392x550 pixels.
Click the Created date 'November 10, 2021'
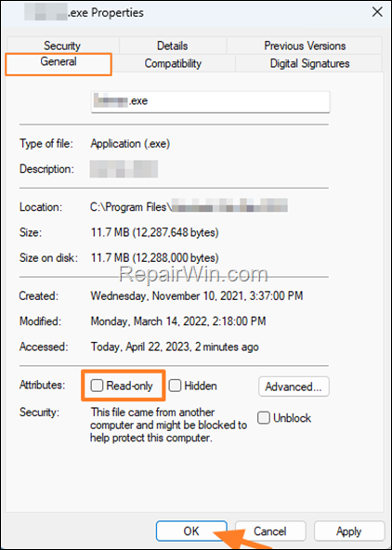[198, 296]
